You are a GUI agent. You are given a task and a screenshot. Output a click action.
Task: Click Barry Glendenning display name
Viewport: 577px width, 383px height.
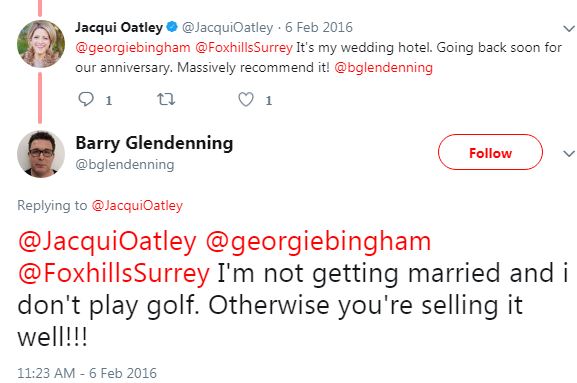154,143
